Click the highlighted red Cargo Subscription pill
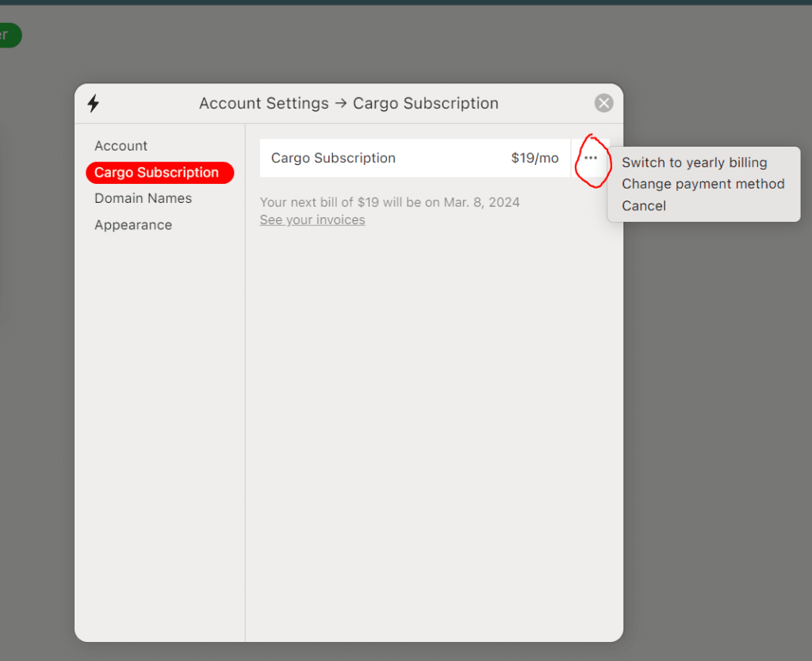Viewport: 812px width, 661px height. point(159,172)
